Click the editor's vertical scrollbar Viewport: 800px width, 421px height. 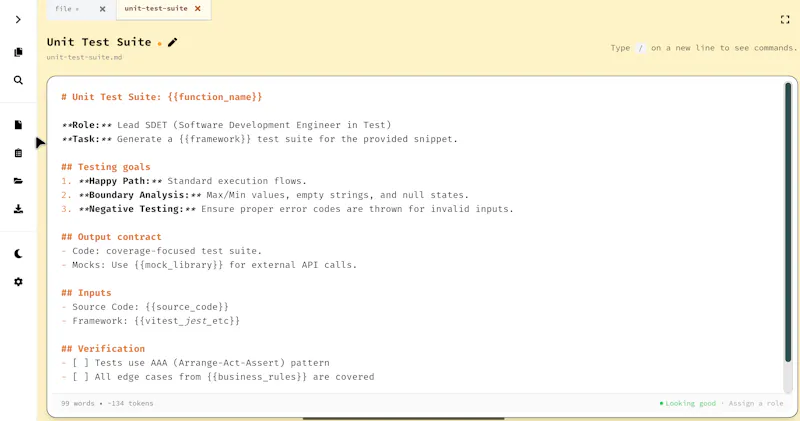pyautogui.click(x=788, y=222)
